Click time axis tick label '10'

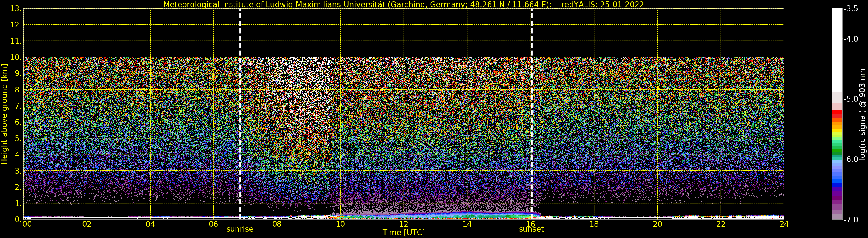340,224
